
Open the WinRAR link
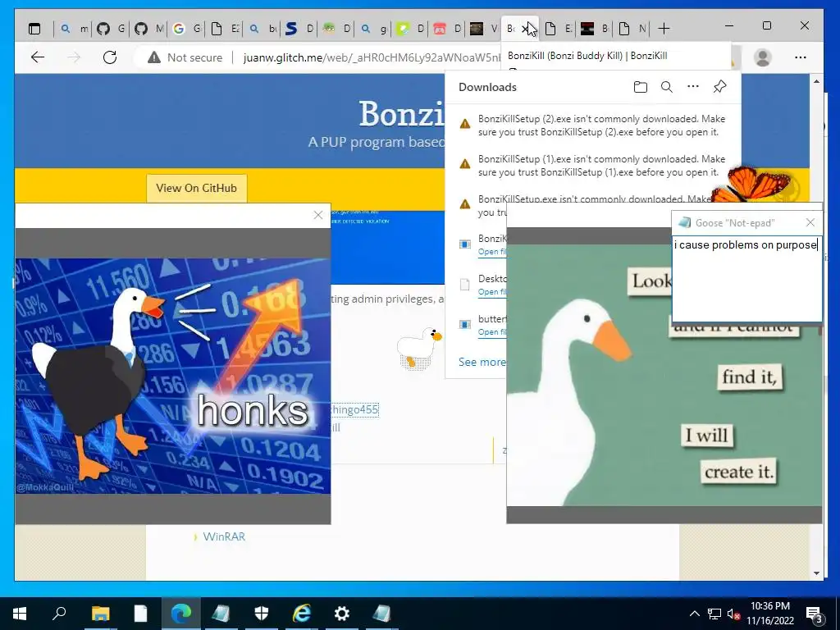pos(224,536)
